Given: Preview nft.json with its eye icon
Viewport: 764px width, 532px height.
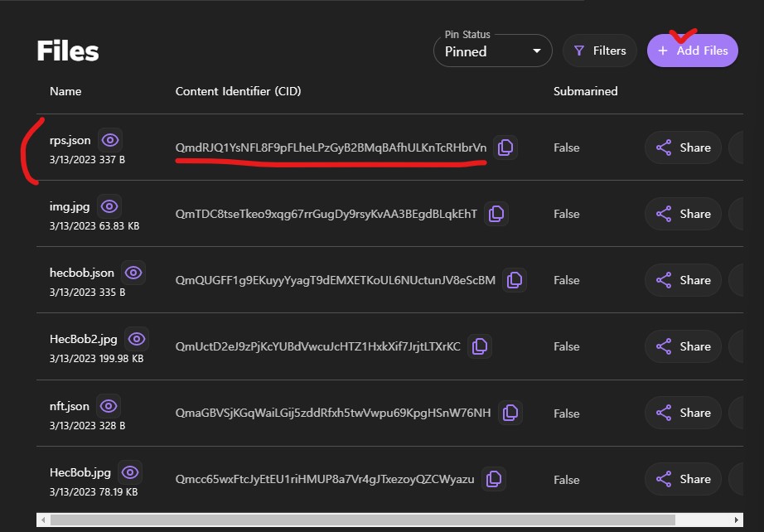Looking at the screenshot, I should coord(109,406).
